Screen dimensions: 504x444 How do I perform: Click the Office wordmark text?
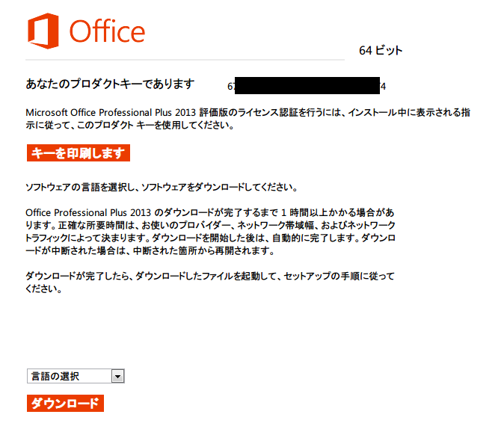pos(107,31)
